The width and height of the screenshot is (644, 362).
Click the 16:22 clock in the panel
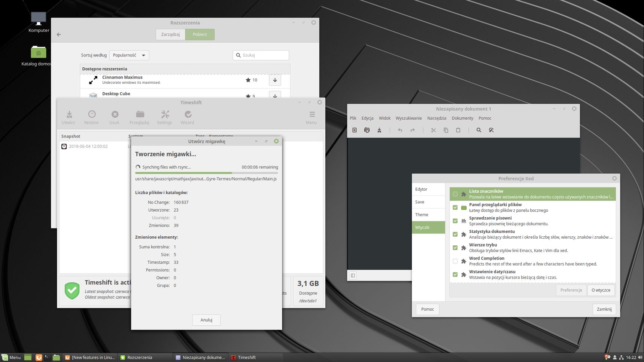pyautogui.click(x=631, y=358)
